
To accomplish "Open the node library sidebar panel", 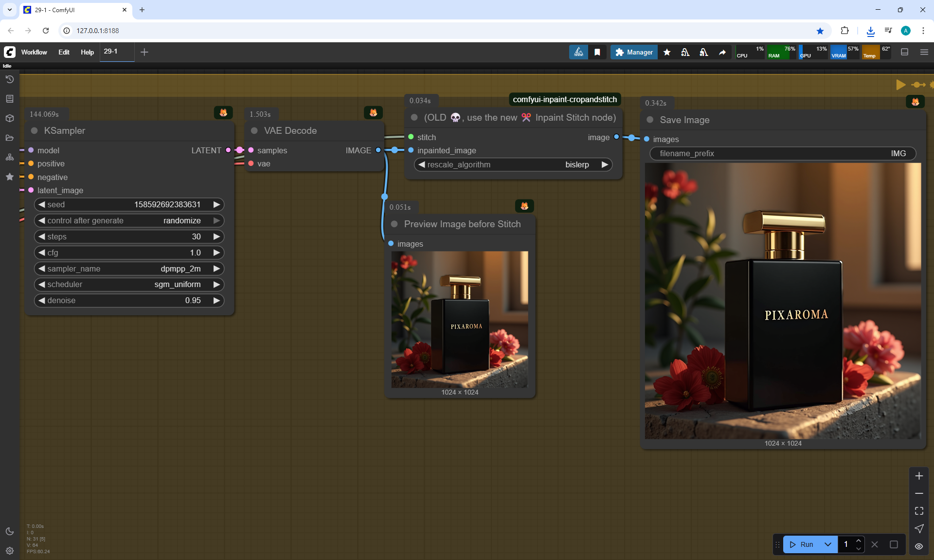I will (9, 99).
